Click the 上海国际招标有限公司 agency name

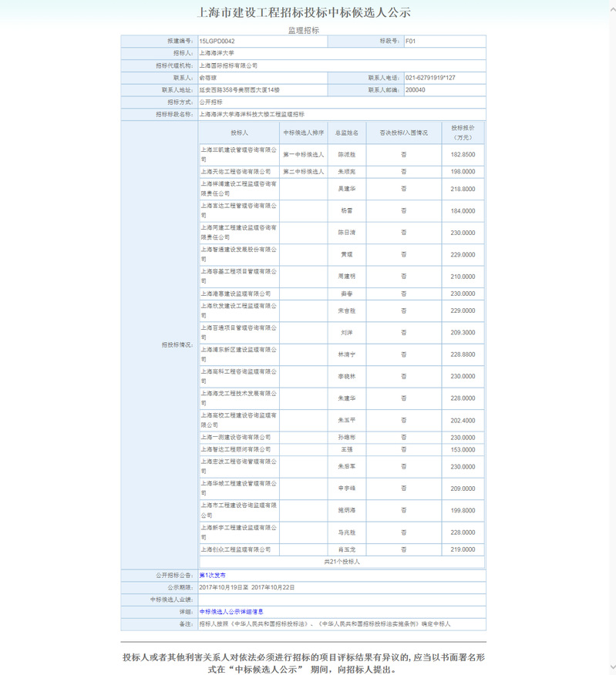point(228,65)
